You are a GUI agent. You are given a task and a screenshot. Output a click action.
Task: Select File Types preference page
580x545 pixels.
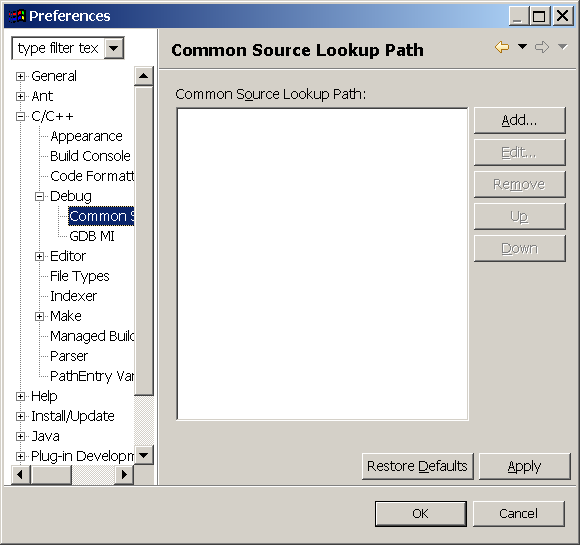click(80, 276)
